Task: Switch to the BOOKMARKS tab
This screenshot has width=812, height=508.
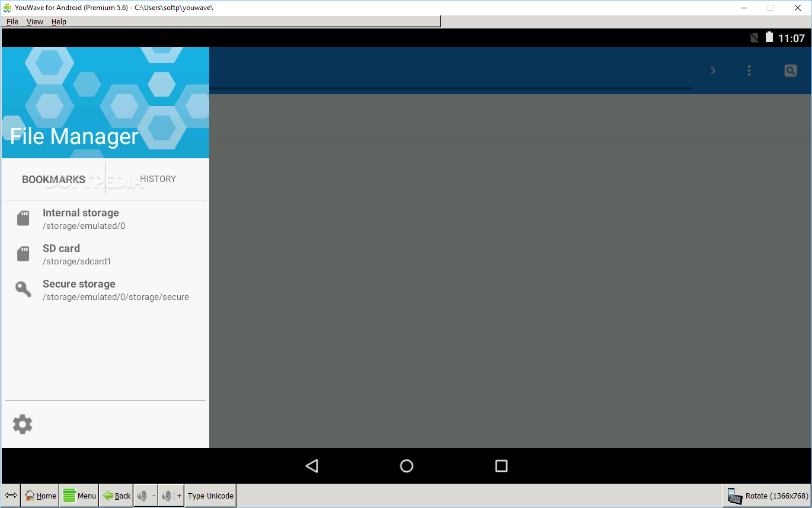Action: click(x=54, y=179)
